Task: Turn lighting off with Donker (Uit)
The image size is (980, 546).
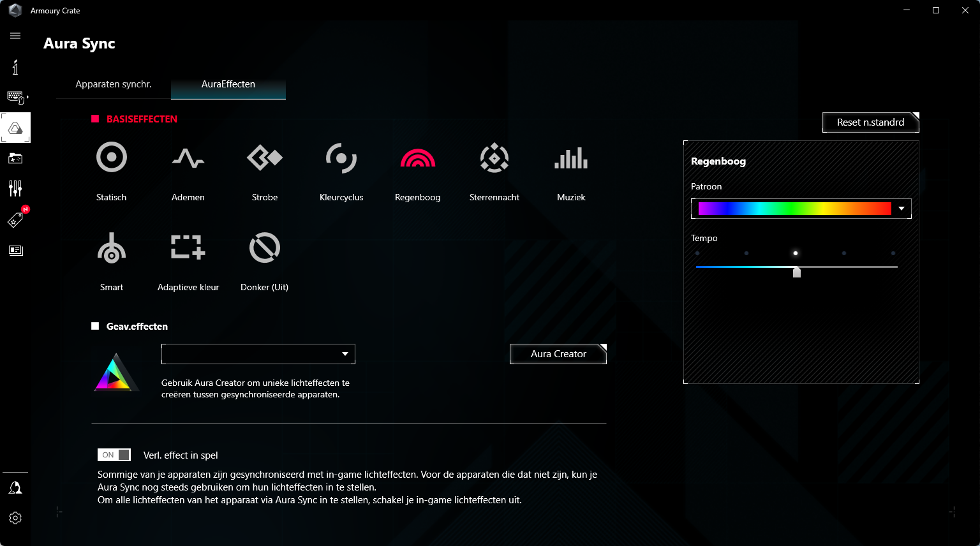Action: click(x=265, y=247)
